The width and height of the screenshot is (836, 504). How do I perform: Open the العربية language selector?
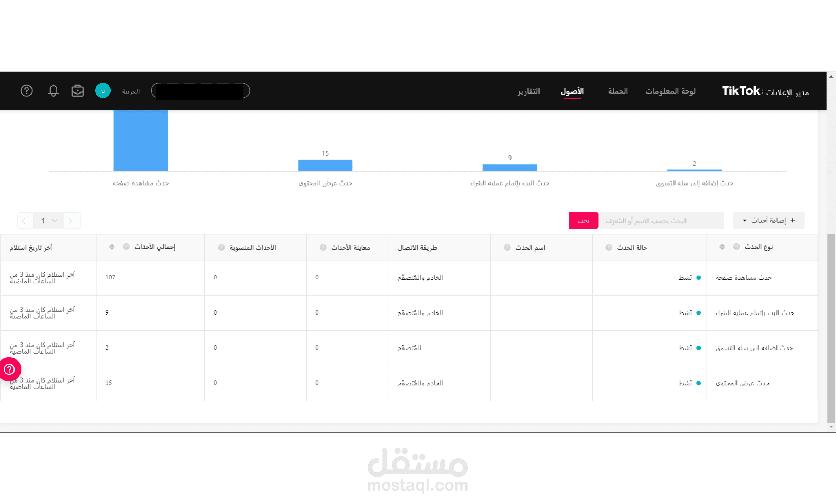click(131, 91)
